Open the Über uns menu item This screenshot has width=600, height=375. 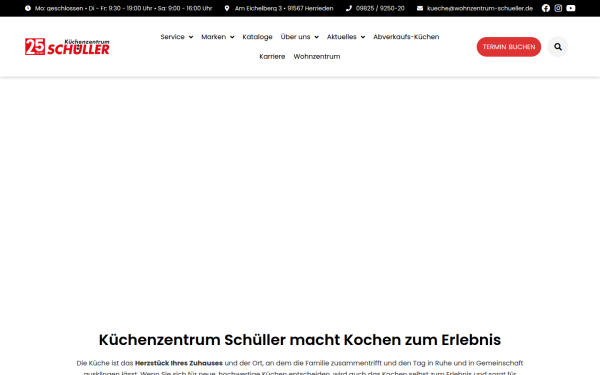tap(295, 37)
